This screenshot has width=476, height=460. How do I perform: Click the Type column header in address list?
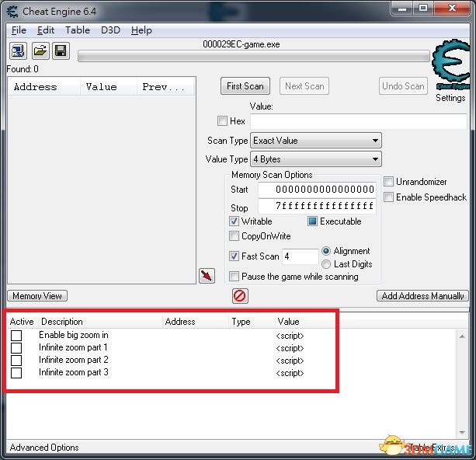pyautogui.click(x=252, y=322)
